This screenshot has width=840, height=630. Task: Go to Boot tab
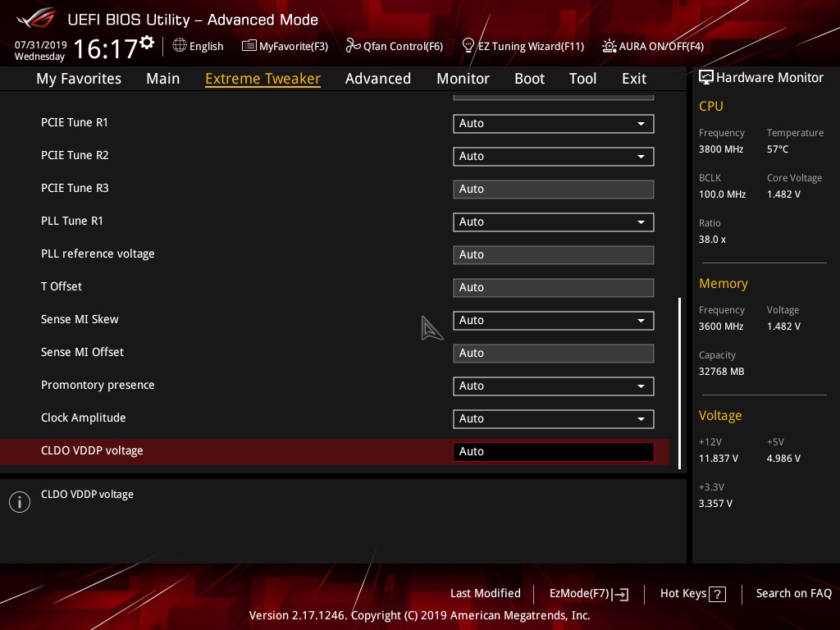point(529,79)
